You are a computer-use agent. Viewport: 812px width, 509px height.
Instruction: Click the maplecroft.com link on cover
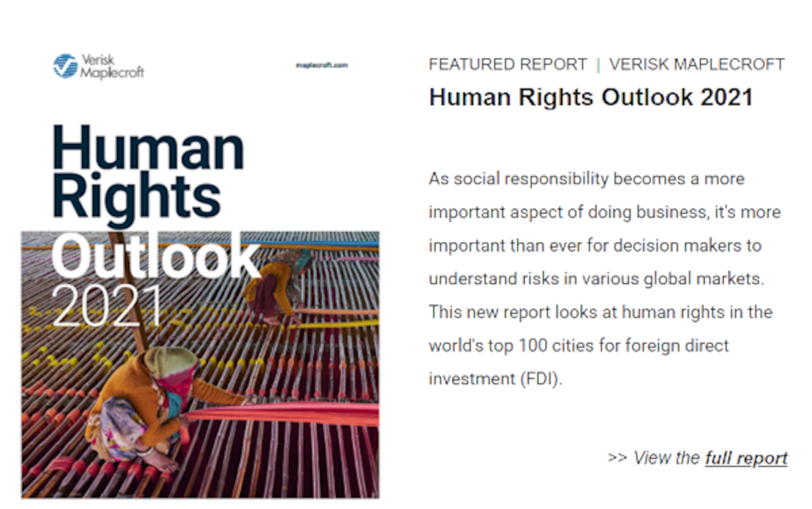click(322, 66)
